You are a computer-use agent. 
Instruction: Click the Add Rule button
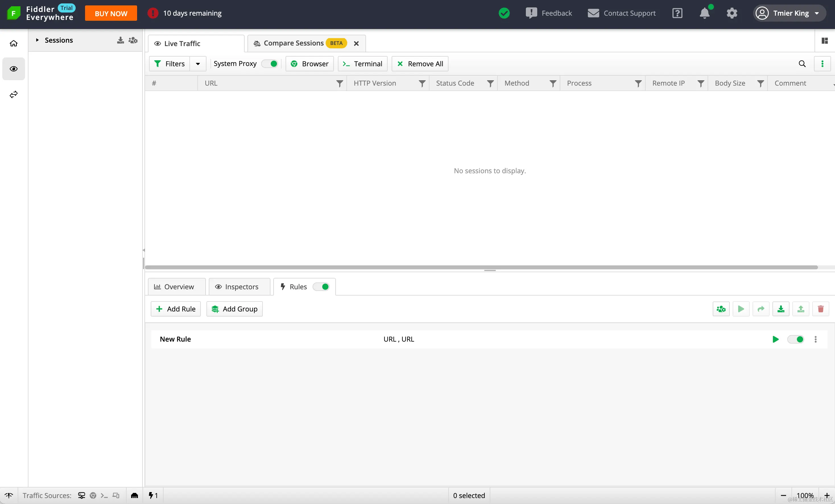pyautogui.click(x=175, y=309)
